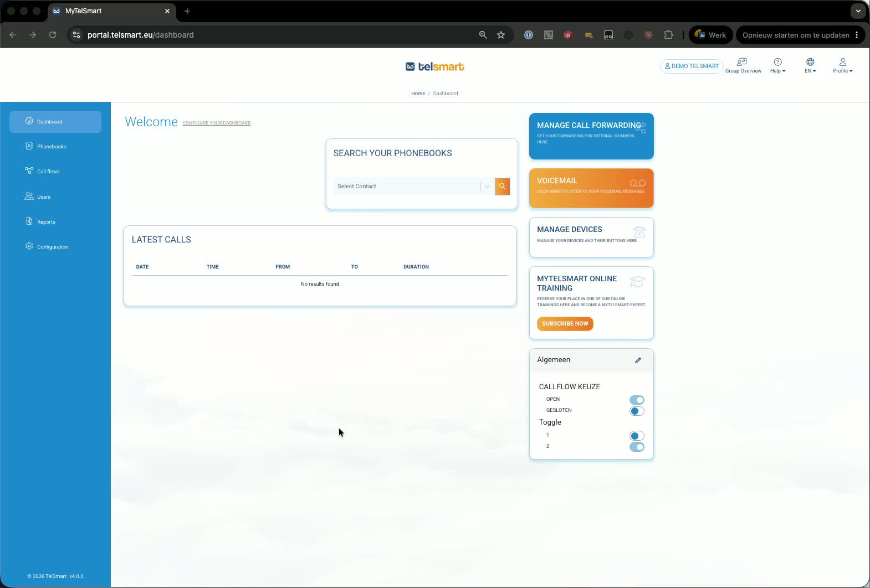Edit the Algemeen widget with pencil icon

638,360
